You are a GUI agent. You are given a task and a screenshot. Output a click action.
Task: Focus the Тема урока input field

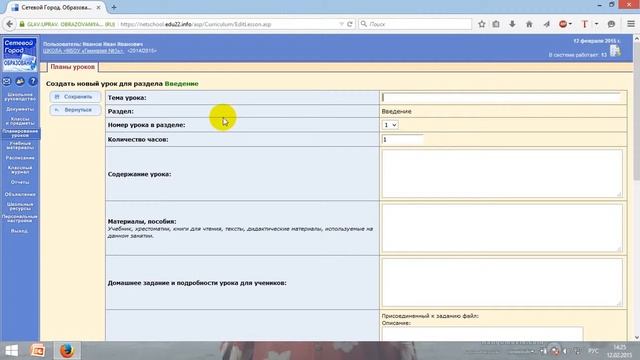pos(501,98)
